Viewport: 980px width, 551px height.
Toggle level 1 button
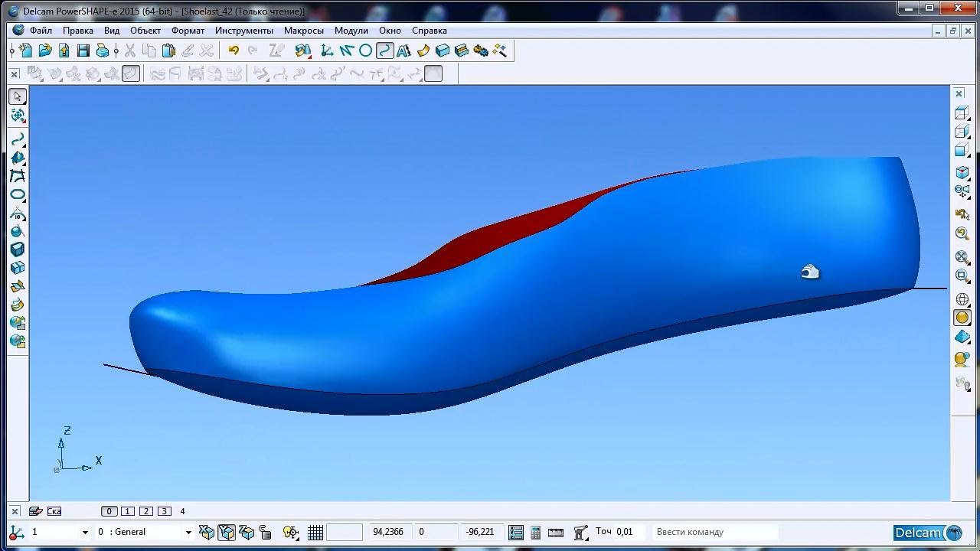pos(128,511)
